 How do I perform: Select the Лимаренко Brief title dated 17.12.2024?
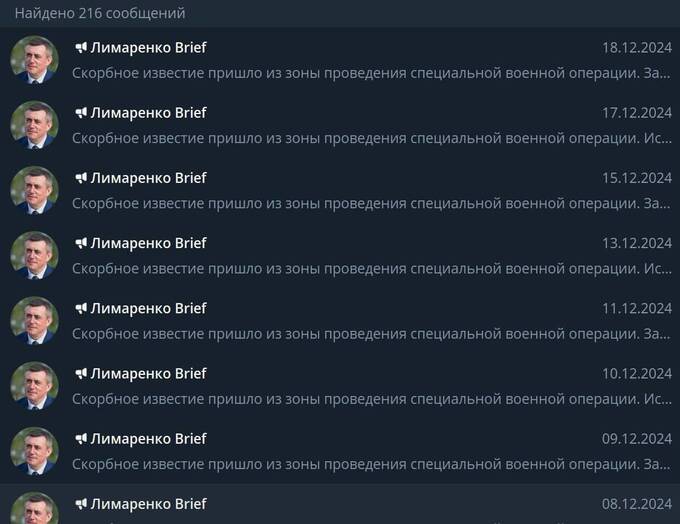coord(148,113)
